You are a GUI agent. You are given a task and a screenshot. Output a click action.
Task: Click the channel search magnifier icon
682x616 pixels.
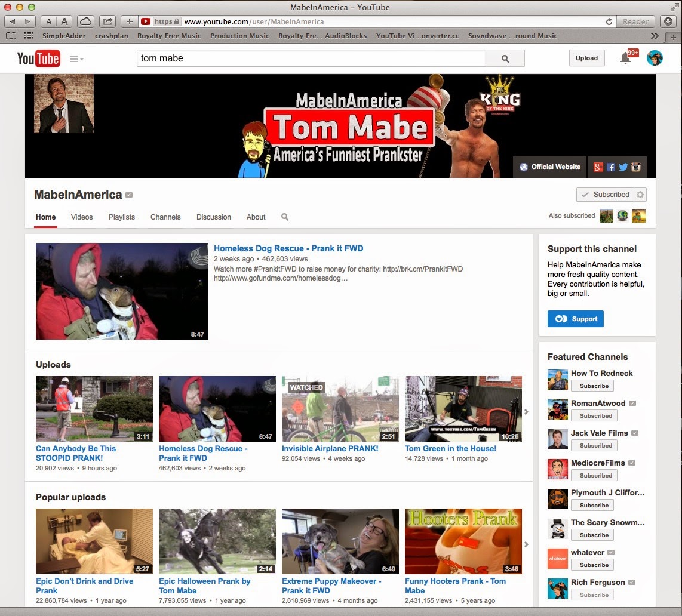point(285,217)
